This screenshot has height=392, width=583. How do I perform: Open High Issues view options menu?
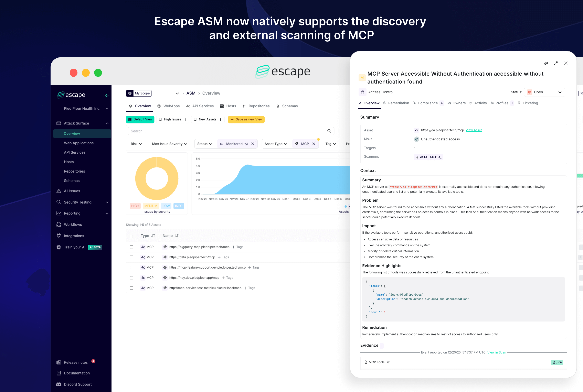(185, 120)
